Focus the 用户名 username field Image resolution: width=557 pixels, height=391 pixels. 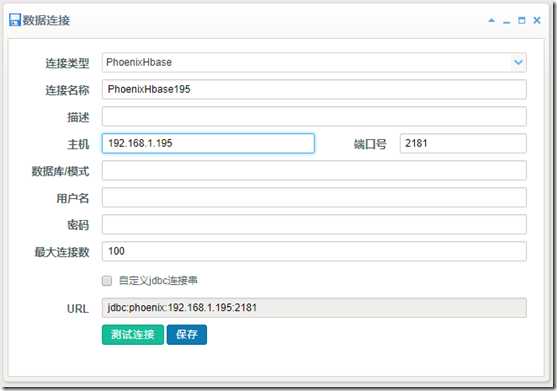pos(314,197)
